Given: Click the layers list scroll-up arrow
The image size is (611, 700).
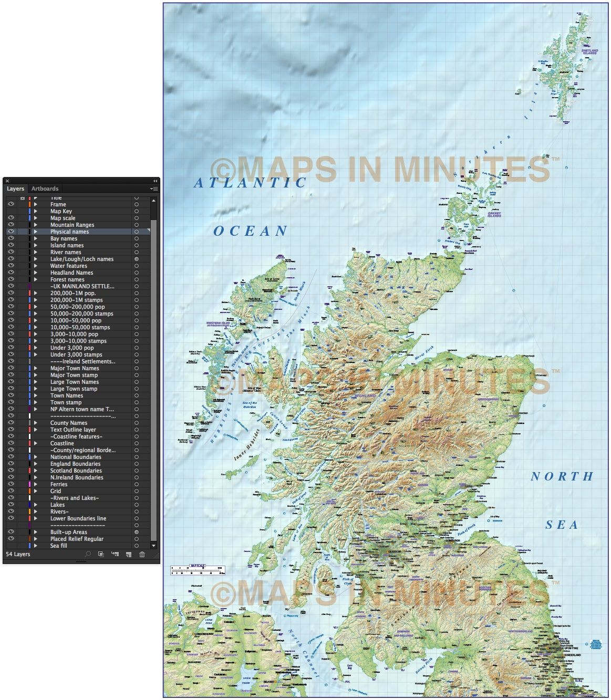Looking at the screenshot, I should (x=153, y=200).
